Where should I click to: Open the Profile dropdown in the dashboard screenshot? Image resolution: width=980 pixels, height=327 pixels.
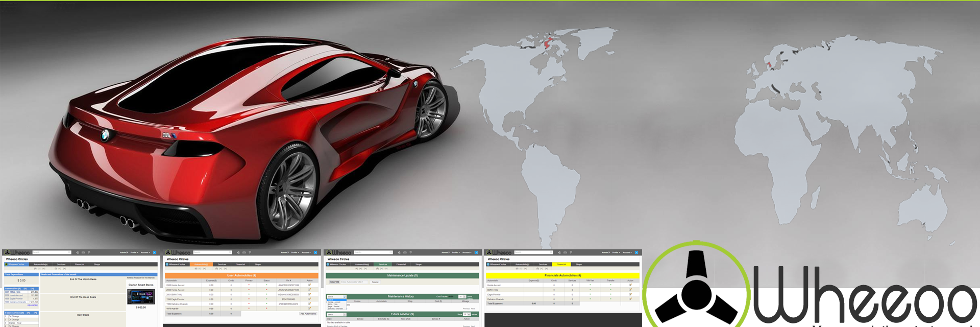click(134, 252)
